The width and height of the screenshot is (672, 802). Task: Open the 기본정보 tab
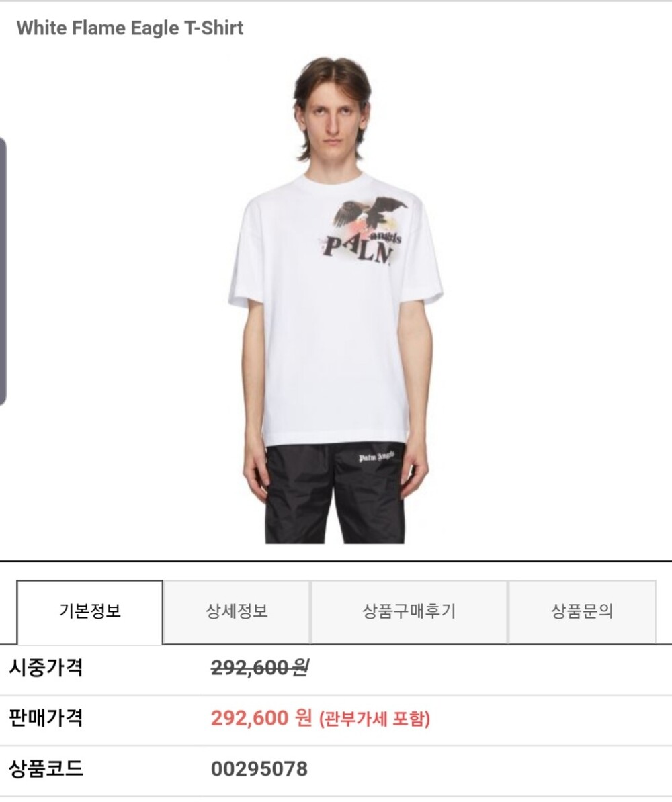pyautogui.click(x=90, y=611)
